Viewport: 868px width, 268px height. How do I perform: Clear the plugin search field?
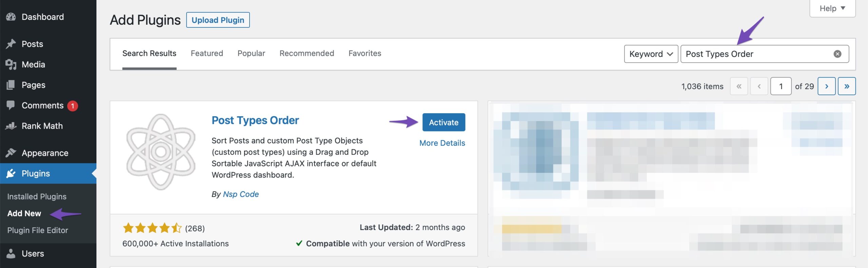[x=837, y=54]
